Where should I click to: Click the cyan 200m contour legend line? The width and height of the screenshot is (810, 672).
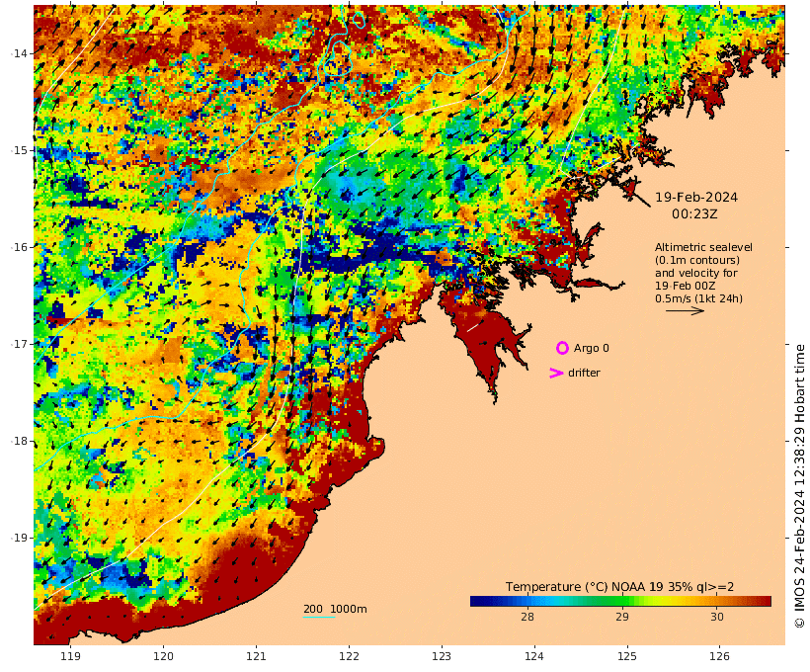pos(319,618)
